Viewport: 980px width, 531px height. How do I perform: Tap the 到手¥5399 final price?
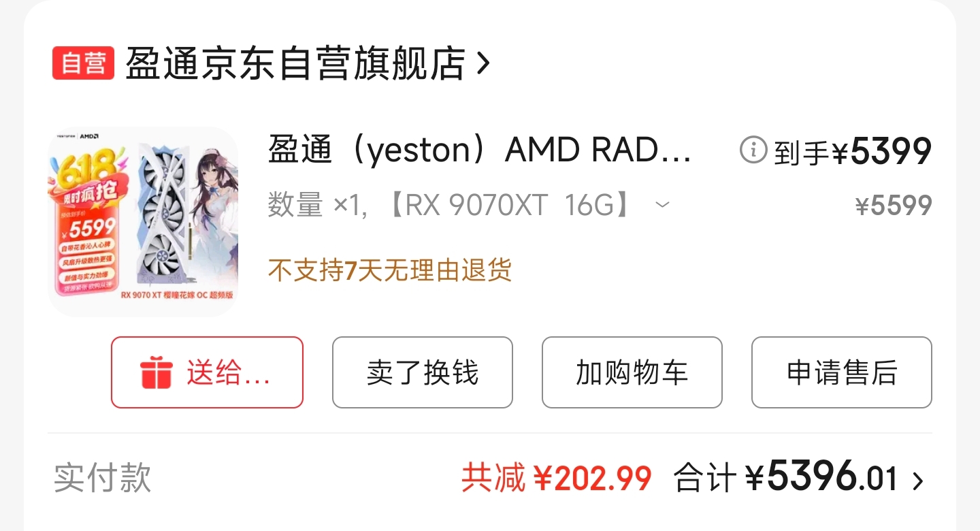pos(853,151)
